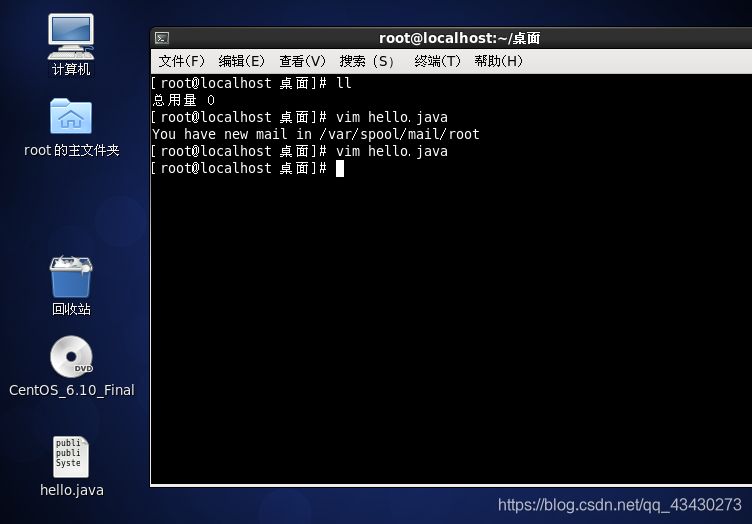Click the terminal window icon in title bar
Viewport: 752px width, 524px height.
point(162,38)
